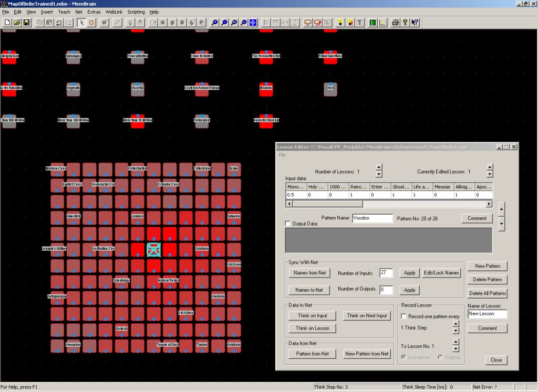Click the green lesson editor icon
Viewport: 538px width, 392px height.
click(372, 23)
